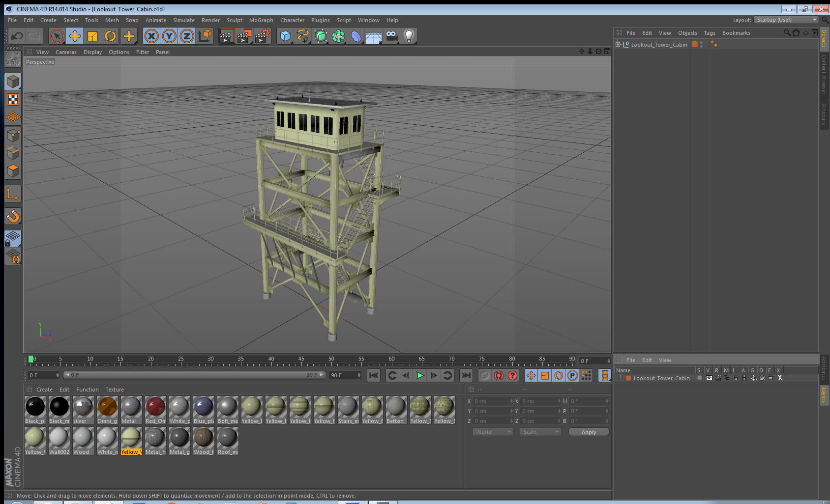Go to end of animation
Viewport: 830px width, 504px height.
tap(466, 375)
